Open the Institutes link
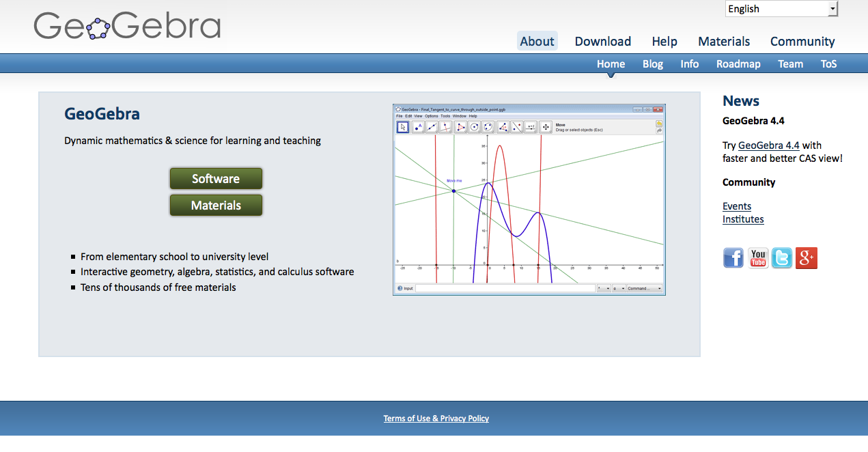 click(743, 219)
